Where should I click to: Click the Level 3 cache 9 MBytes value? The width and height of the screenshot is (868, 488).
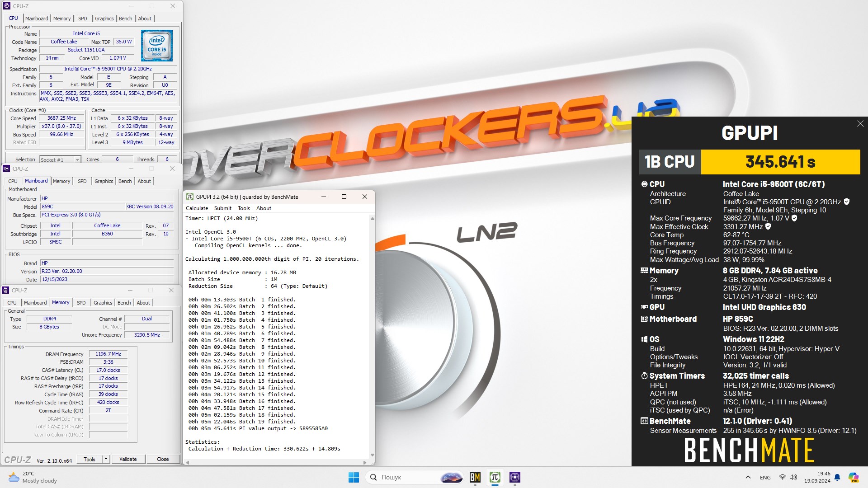pyautogui.click(x=132, y=142)
